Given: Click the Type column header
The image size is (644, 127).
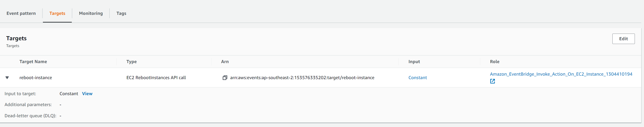Looking at the screenshot, I should 131,61.
